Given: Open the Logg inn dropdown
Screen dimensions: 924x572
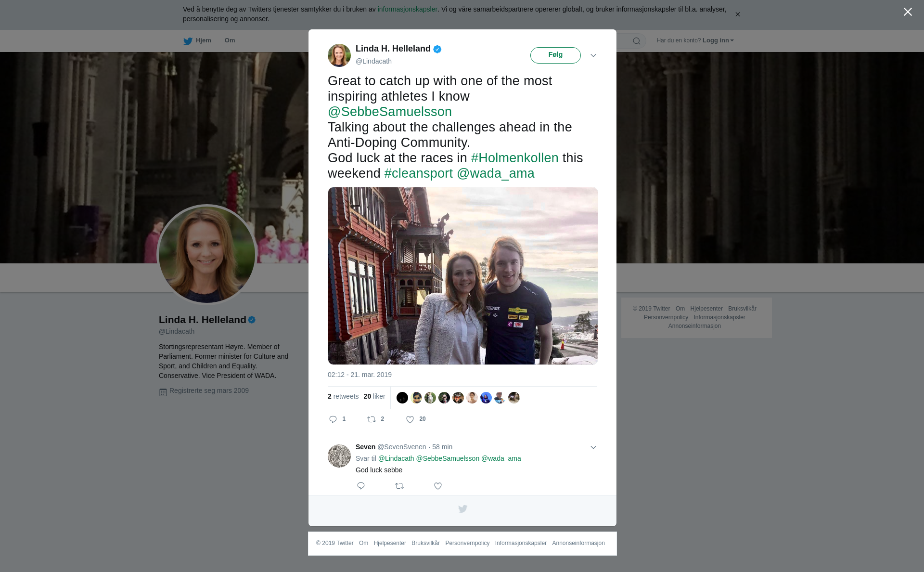Looking at the screenshot, I should point(718,40).
